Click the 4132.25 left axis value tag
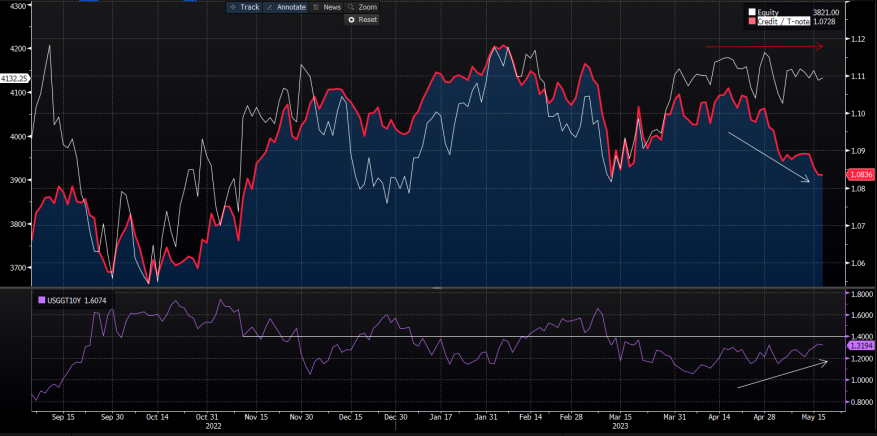877x436 pixels. tap(14, 78)
